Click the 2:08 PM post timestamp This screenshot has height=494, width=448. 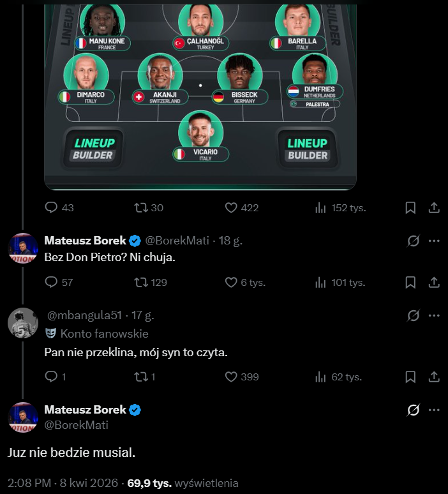29,483
